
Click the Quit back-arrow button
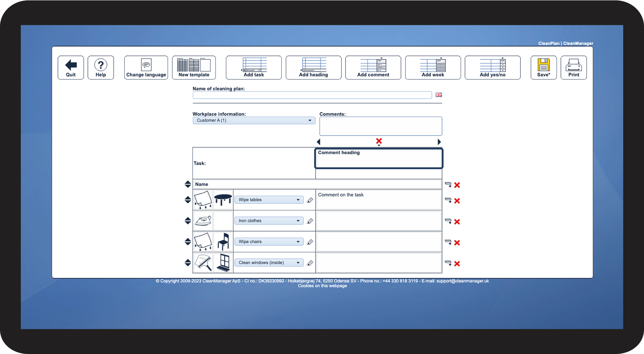71,67
